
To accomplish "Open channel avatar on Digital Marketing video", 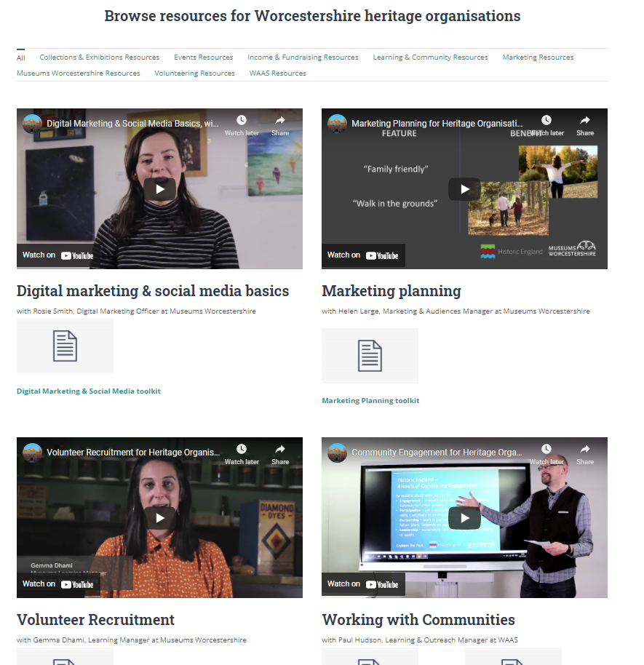I will pyautogui.click(x=33, y=124).
